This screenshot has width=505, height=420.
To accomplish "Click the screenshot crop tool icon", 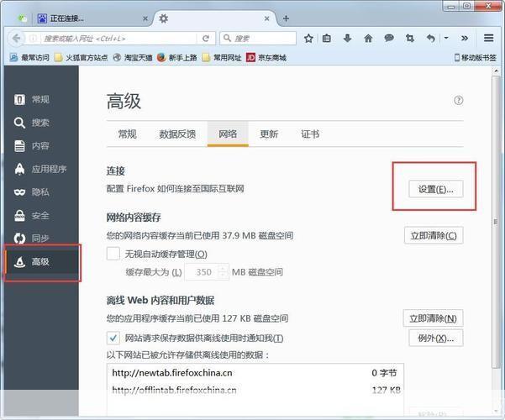I will click(x=410, y=39).
